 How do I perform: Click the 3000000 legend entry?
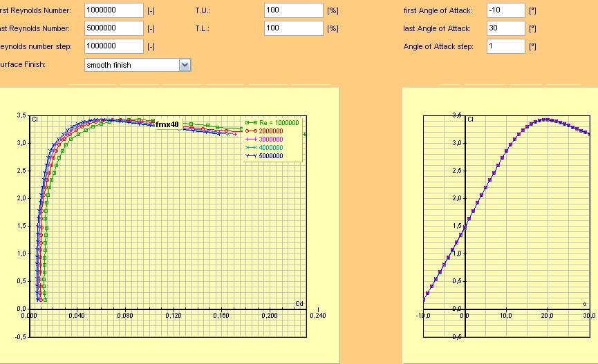pos(264,140)
